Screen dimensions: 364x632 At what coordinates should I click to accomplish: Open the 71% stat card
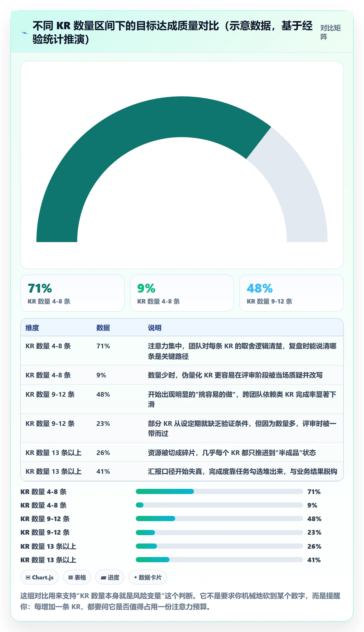[x=73, y=293]
